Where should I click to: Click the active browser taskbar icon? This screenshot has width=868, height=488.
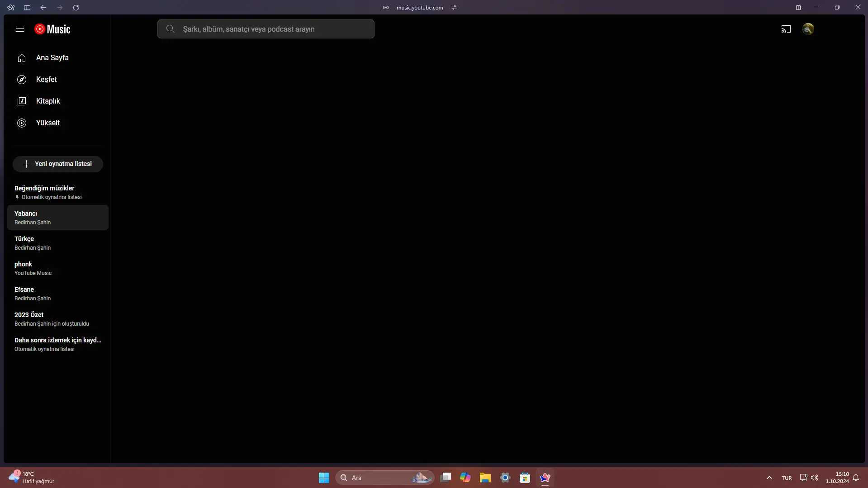(545, 478)
